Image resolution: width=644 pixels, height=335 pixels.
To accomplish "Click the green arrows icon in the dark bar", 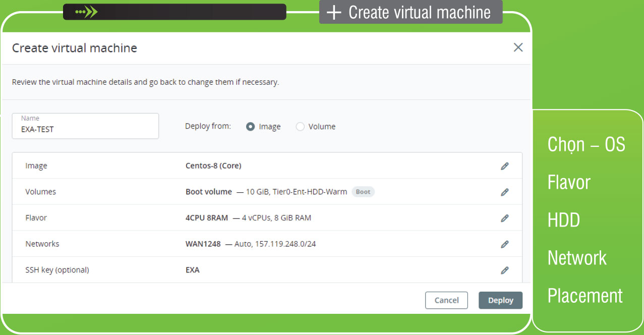I will [86, 12].
